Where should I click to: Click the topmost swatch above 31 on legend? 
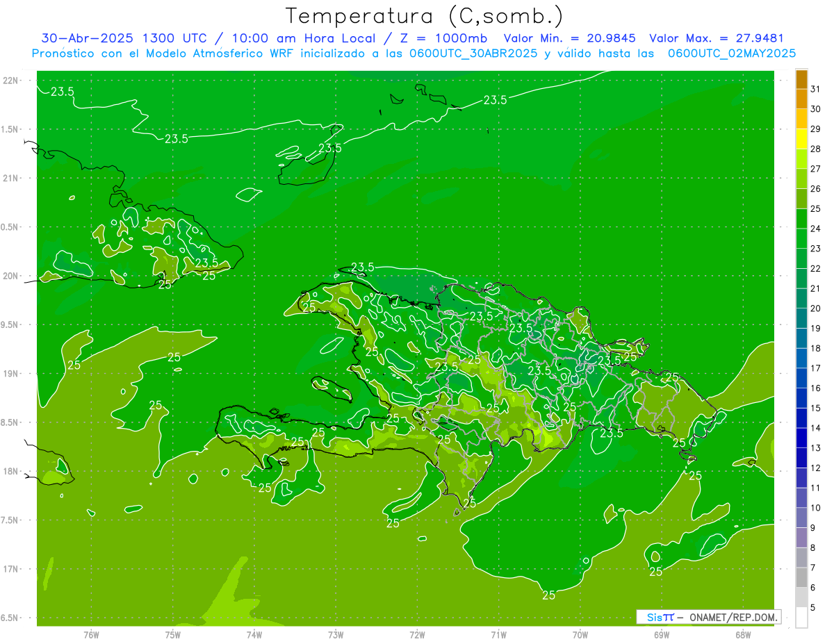click(801, 79)
